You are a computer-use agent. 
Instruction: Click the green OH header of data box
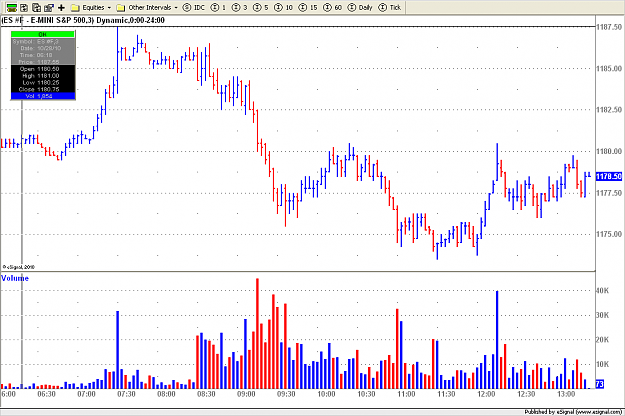point(43,34)
